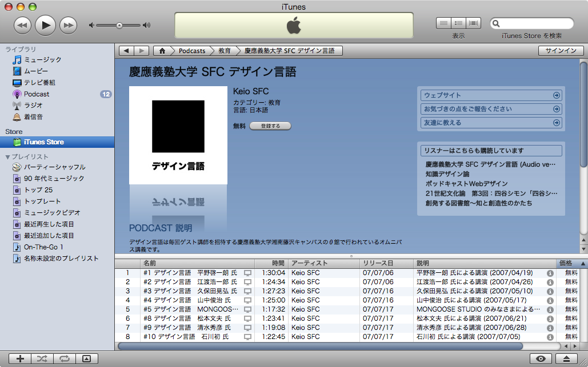
Task: Collapse the プレイリスト section
Action: 8,157
